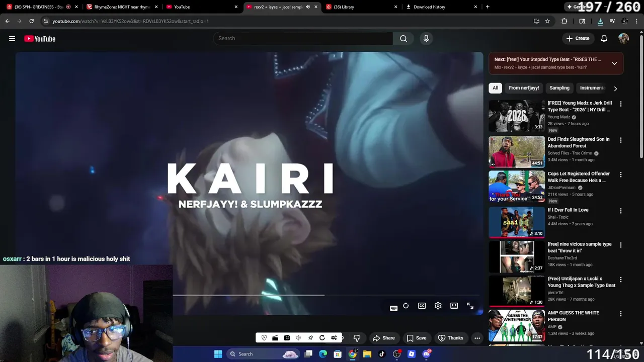Open options for Young Madz Jerk Drill video
This screenshot has width=644, height=362.
(x=620, y=104)
